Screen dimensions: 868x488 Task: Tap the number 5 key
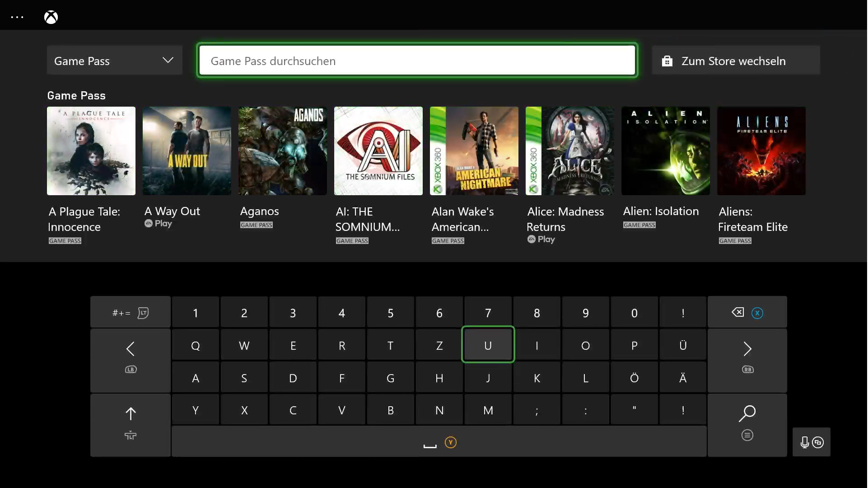391,313
